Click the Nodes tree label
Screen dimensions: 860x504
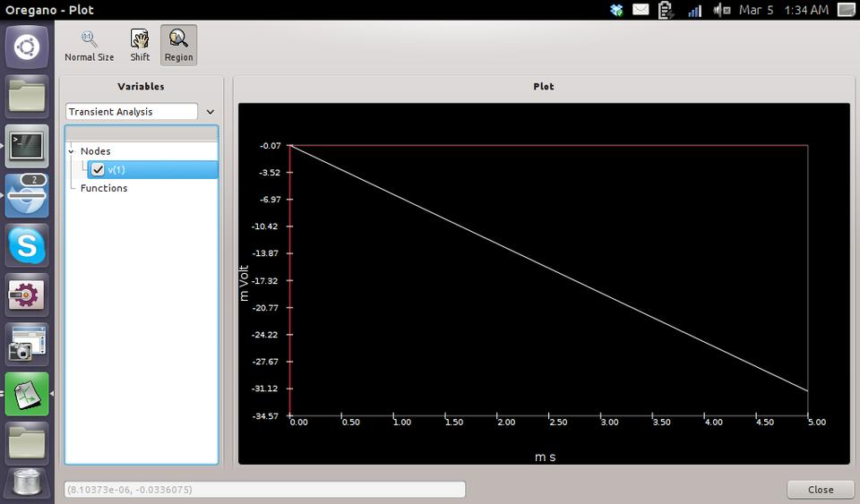pos(96,151)
